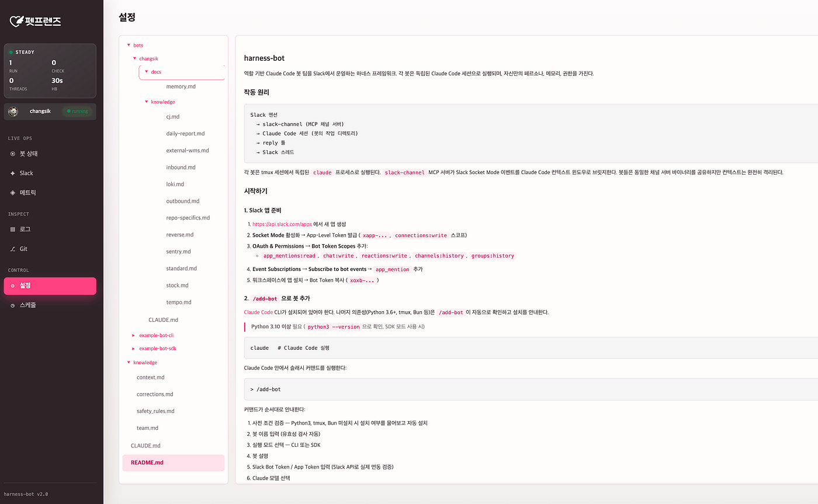The image size is (818, 504).
Task: Click the green running status badge
Action: pos(77,111)
